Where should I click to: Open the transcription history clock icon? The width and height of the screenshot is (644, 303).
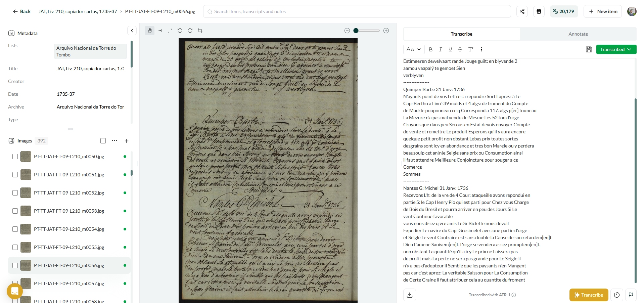617,295
